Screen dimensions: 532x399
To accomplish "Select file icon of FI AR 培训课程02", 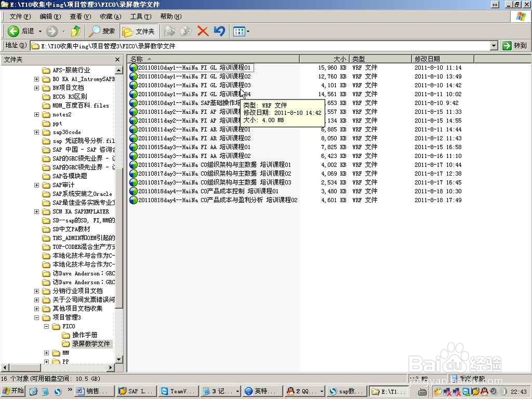I will coord(134,138).
